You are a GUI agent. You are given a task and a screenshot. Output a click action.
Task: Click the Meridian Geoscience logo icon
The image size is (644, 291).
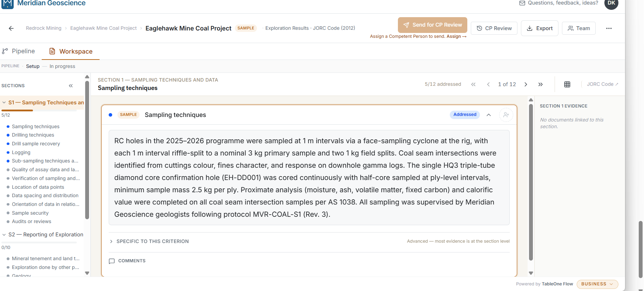pyautogui.click(x=7, y=3)
